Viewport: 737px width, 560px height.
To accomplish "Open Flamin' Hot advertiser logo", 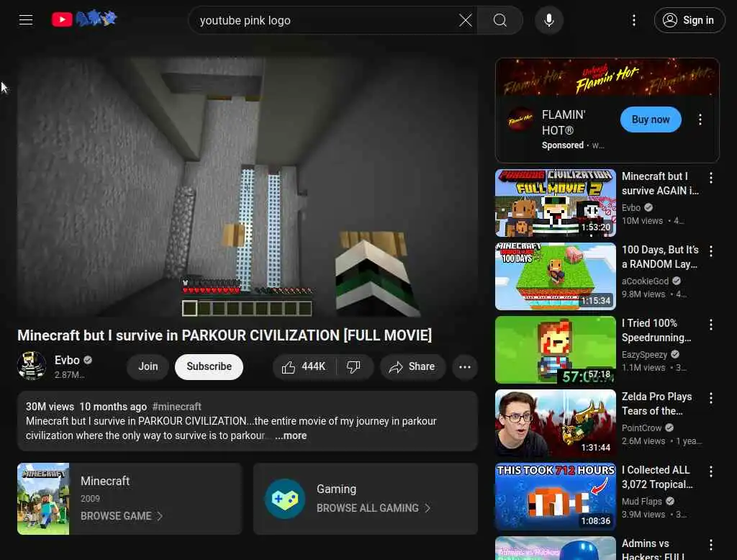I will tap(520, 119).
